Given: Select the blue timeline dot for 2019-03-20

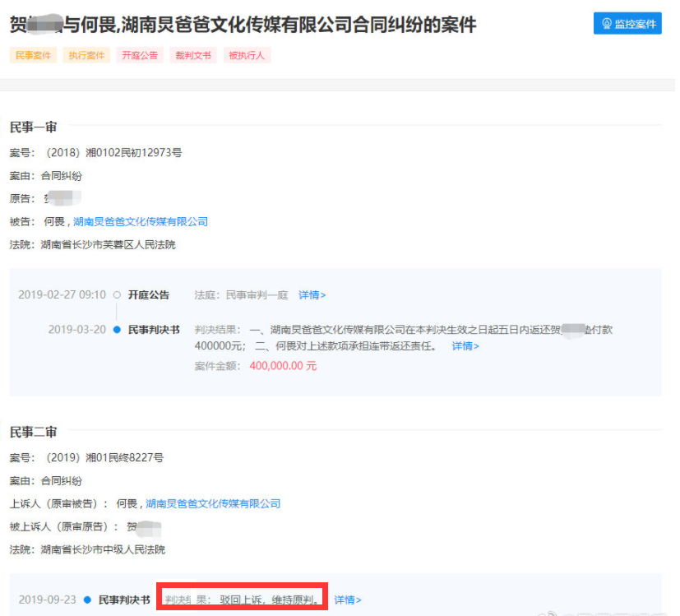Looking at the screenshot, I should click(x=117, y=330).
